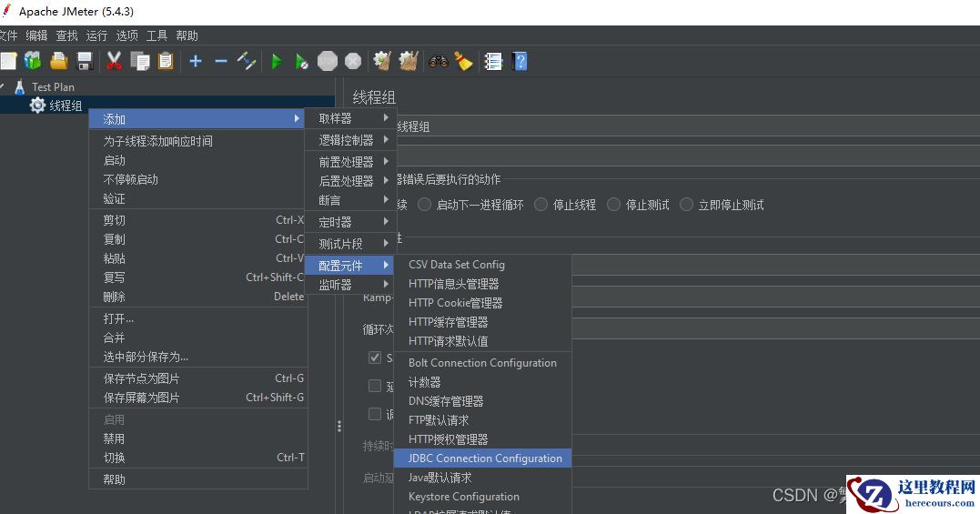
Task: Expand 测试片段 submenu
Action: pyautogui.click(x=350, y=244)
